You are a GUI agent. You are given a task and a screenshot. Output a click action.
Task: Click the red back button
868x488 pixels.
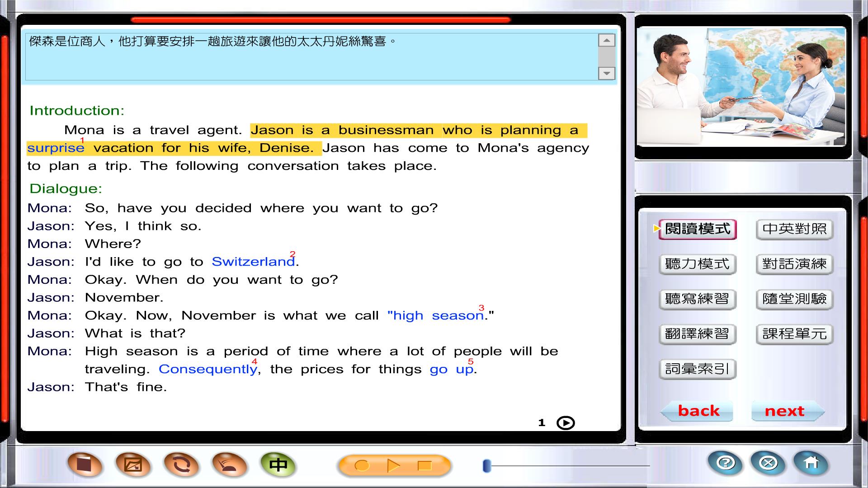[698, 411]
